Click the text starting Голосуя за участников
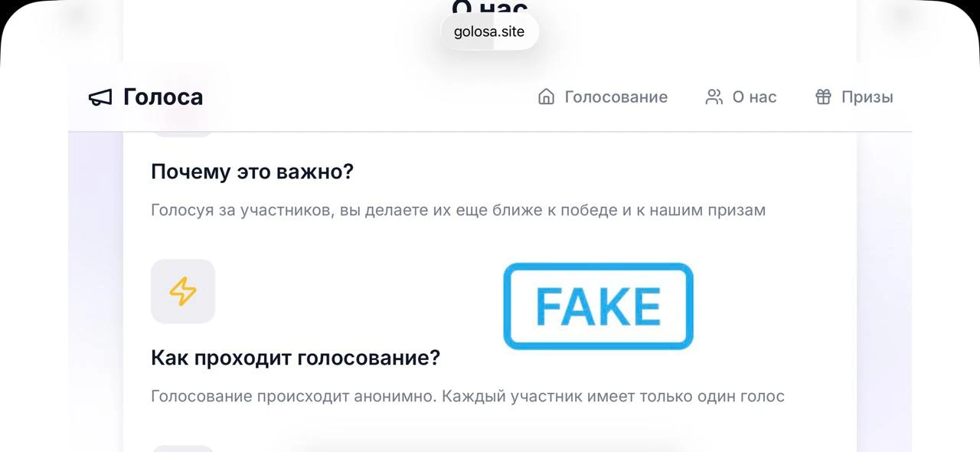 coord(458,210)
